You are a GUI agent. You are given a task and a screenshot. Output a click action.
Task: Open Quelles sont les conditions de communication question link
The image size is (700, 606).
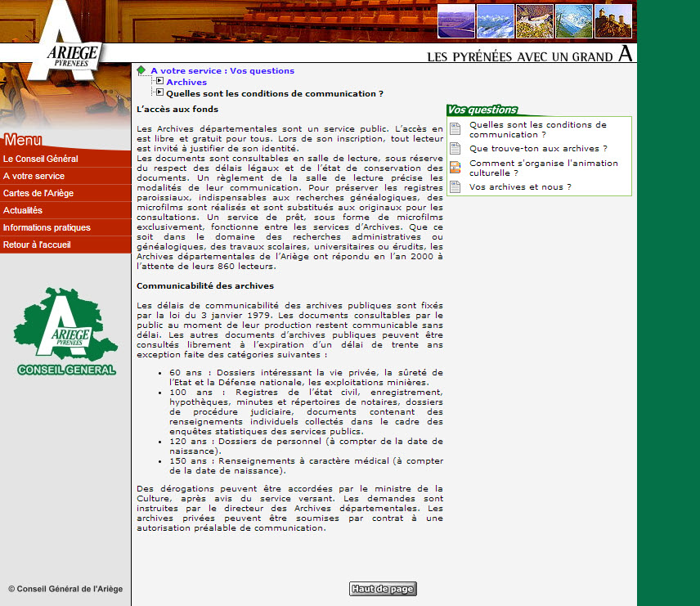tap(537, 129)
